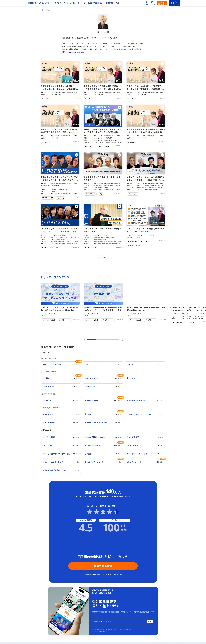The image size is (206, 644).
Task: Click the 無料で会員登録 button
Action: point(103,566)
